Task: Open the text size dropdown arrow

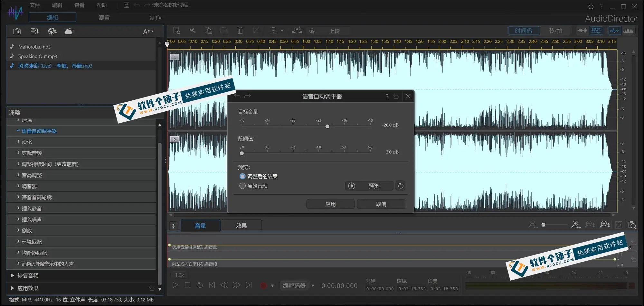Action: (151, 31)
